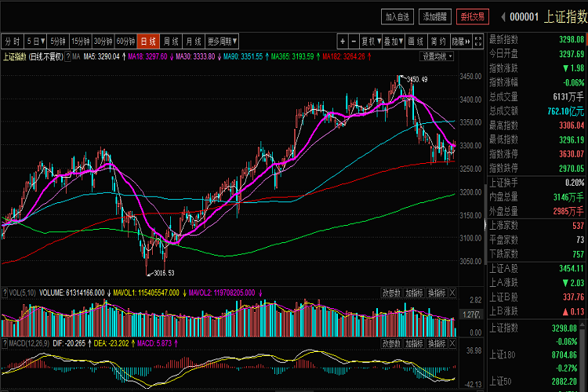This screenshot has height=392, width=588.
Task: Click the red 委托交易 button
Action: (x=473, y=16)
